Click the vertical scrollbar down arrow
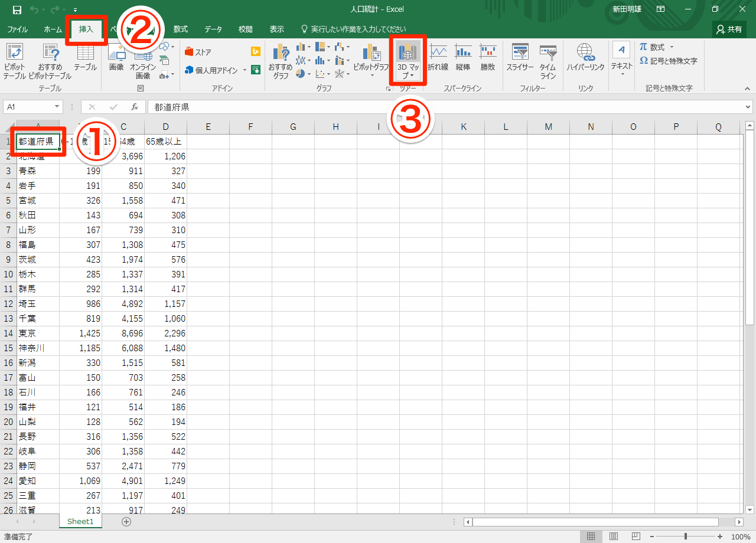 point(750,509)
